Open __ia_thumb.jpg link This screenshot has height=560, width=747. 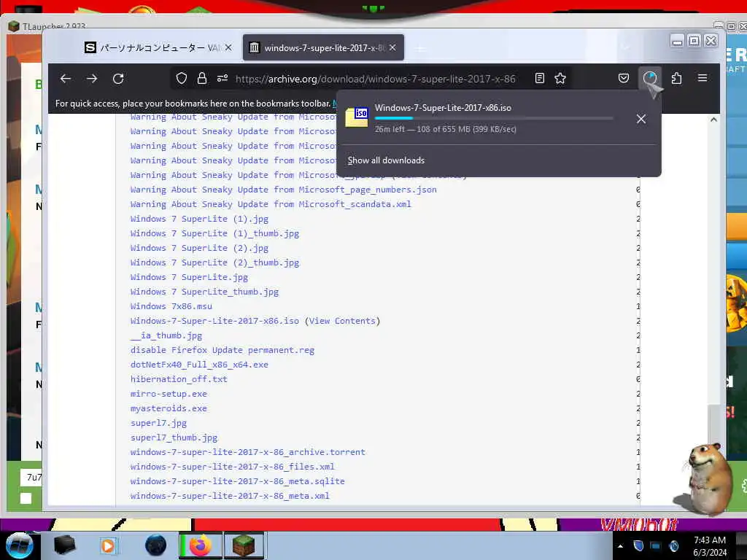point(166,335)
